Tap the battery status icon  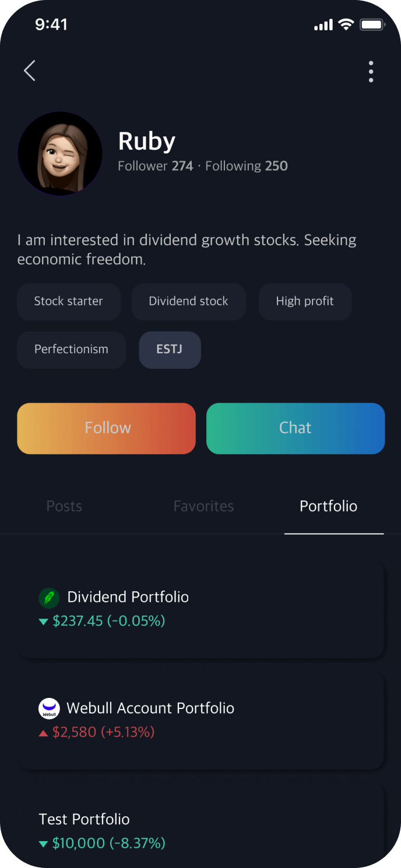(x=371, y=24)
